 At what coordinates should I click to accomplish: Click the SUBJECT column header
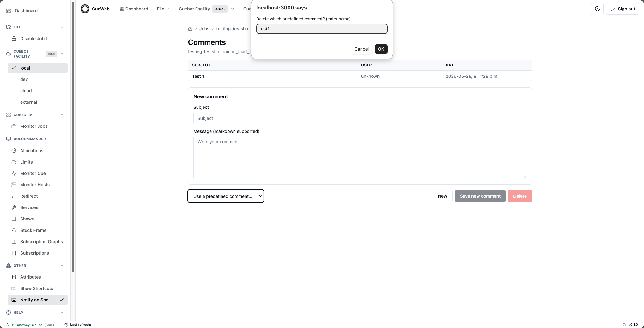click(x=201, y=65)
